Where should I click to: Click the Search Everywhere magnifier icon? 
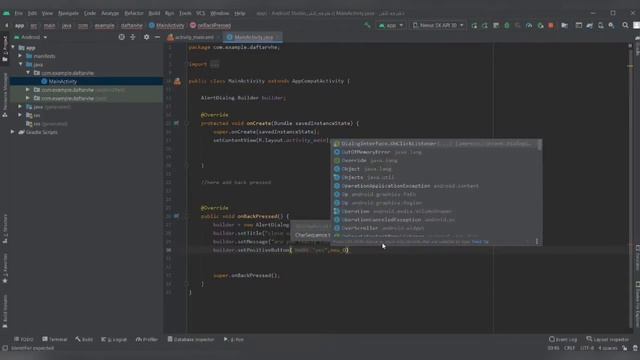[x=625, y=25]
